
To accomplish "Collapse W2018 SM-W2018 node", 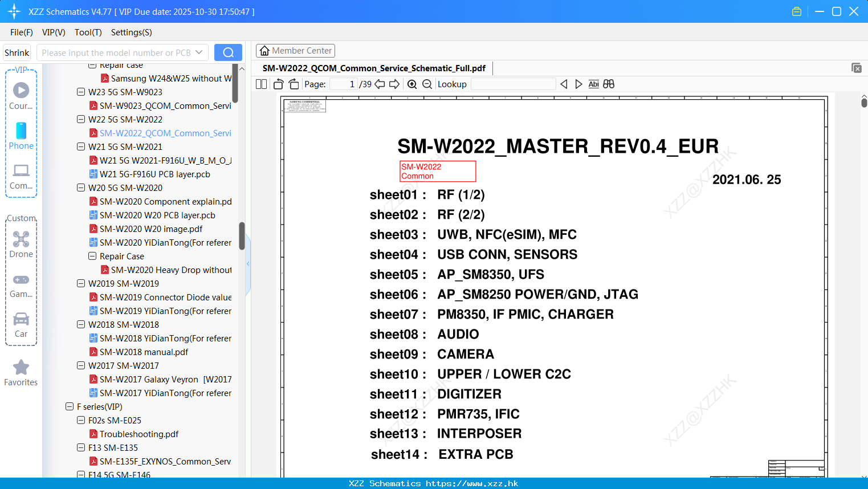I will [x=81, y=324].
